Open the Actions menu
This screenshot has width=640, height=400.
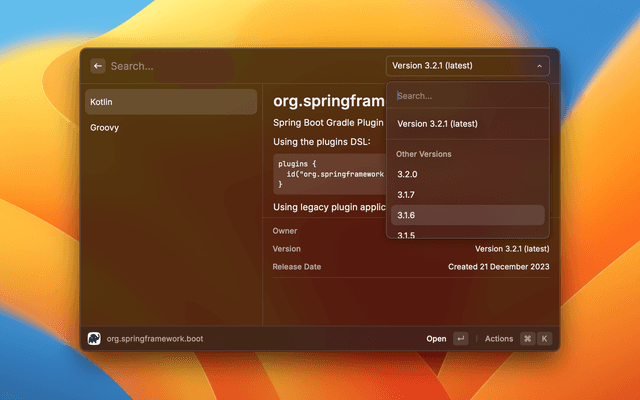tap(499, 338)
